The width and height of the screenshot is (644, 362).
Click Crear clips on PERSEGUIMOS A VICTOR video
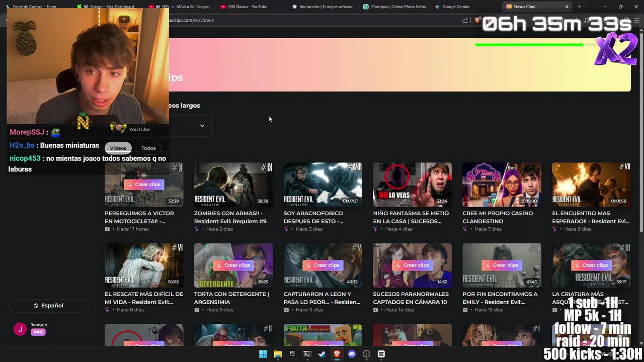[x=144, y=185]
